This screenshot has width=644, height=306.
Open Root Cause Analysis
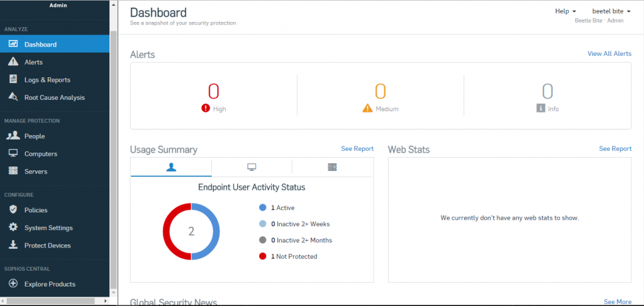(x=55, y=97)
